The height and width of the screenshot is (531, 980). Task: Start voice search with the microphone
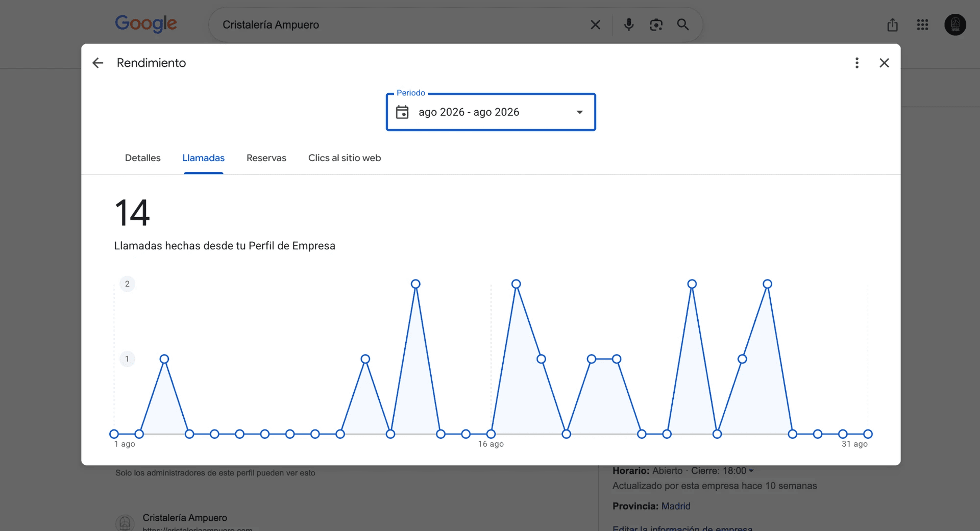(x=629, y=24)
